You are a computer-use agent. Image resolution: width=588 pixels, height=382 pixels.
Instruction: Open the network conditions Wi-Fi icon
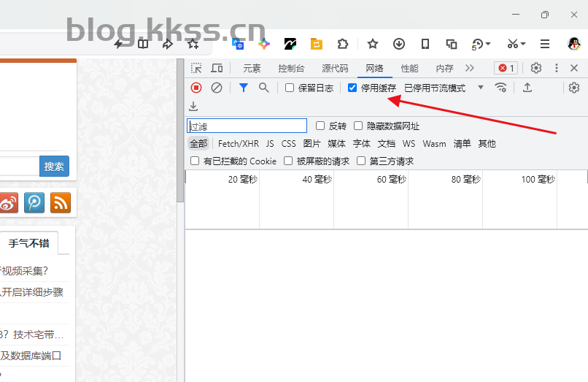(500, 88)
